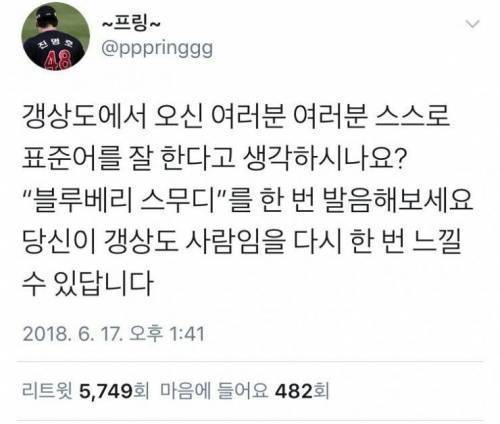Visit the @ppringgg handle link

pyautogui.click(x=157, y=49)
